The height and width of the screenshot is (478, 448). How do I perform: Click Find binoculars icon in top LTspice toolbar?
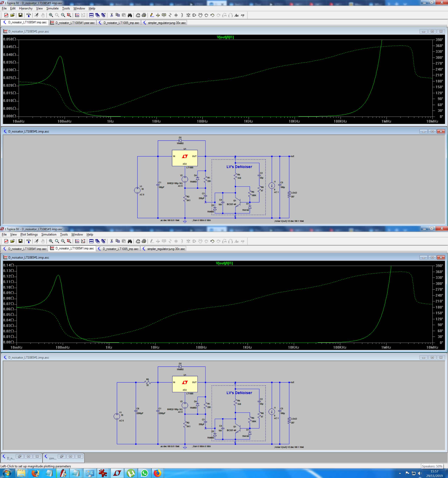130,15
